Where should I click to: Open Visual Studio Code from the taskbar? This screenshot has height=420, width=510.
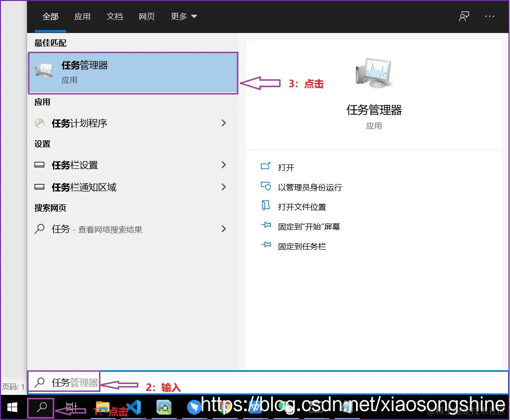(x=133, y=407)
